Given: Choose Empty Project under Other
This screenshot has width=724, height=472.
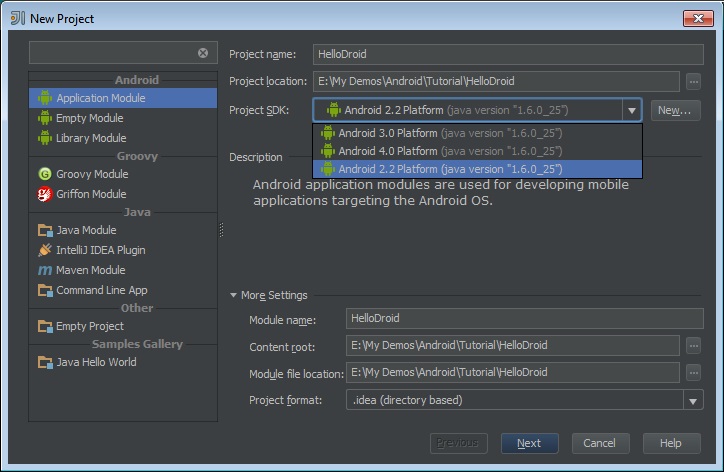Looking at the screenshot, I should tap(123, 326).
